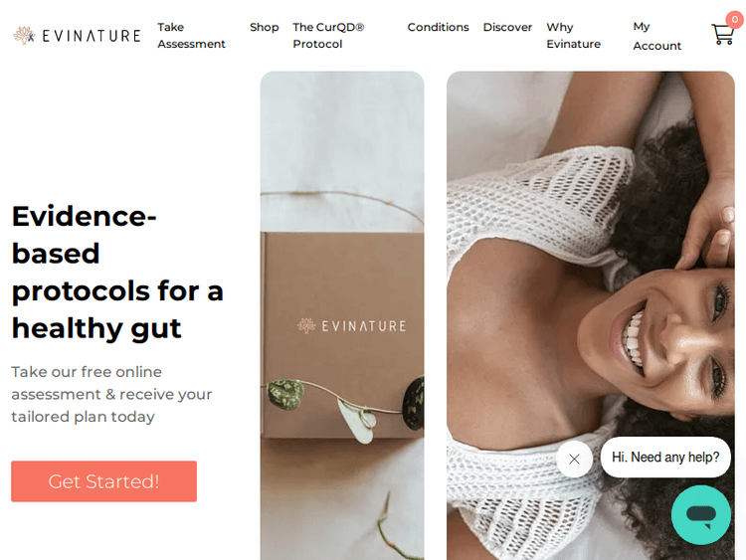
Task: Click the Evinature flower logo icon
Action: (24, 36)
